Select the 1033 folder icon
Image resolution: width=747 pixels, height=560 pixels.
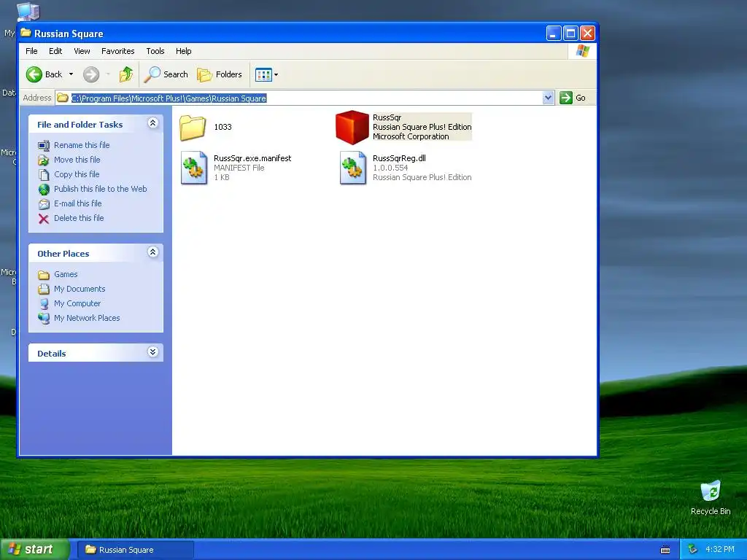tap(193, 128)
